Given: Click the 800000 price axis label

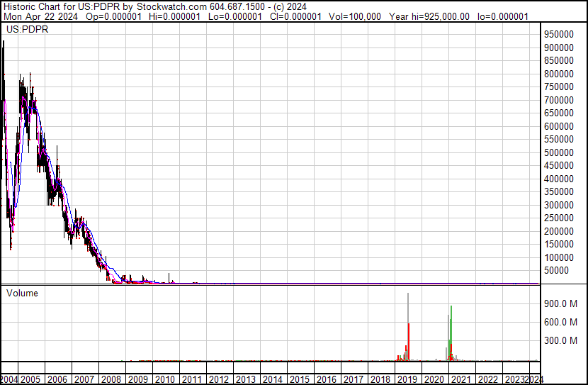Looking at the screenshot, I should coord(559,74).
